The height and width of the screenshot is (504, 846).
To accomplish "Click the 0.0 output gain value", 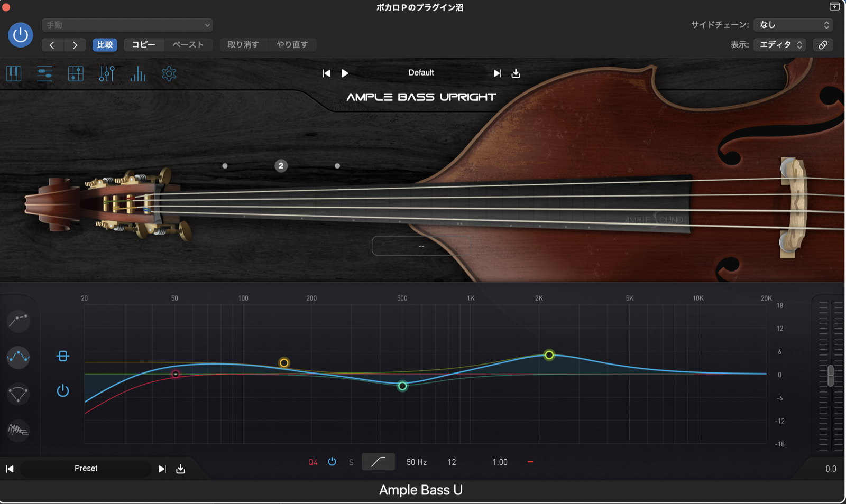I will tap(831, 469).
